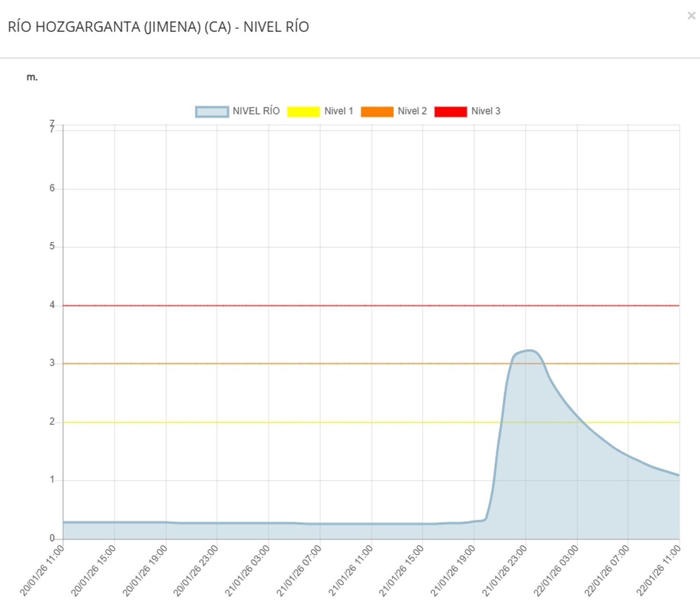Click the blue NIVEL RÍO legend swatch

pos(212,112)
